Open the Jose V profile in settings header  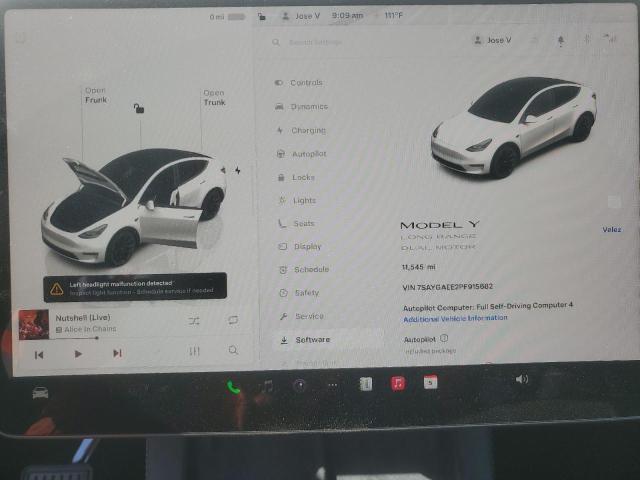tap(492, 40)
